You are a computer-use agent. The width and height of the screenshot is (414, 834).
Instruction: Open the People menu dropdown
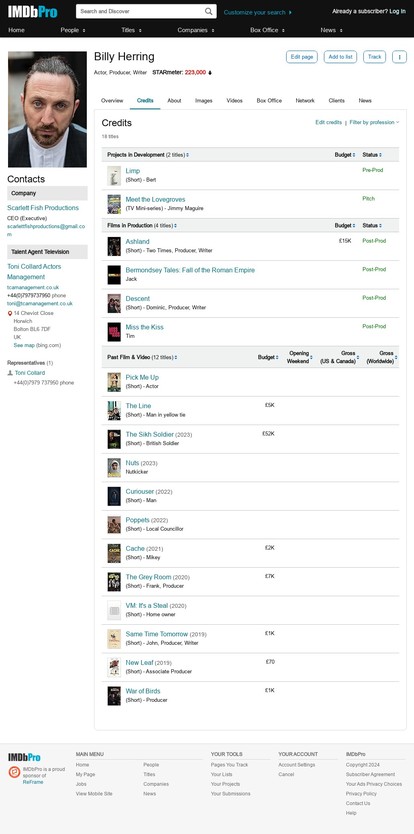click(x=73, y=30)
